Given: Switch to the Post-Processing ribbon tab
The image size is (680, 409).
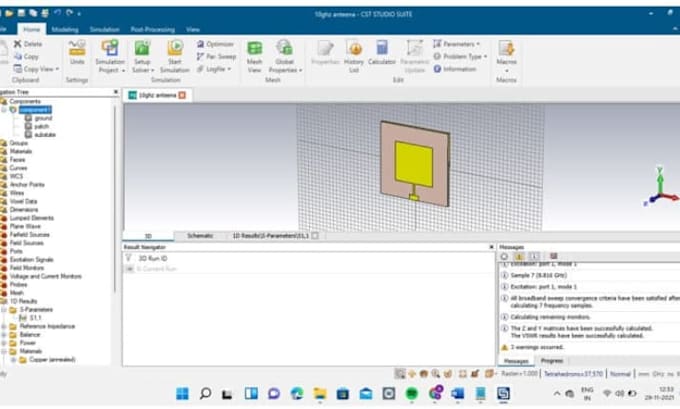Looking at the screenshot, I should point(153,29).
